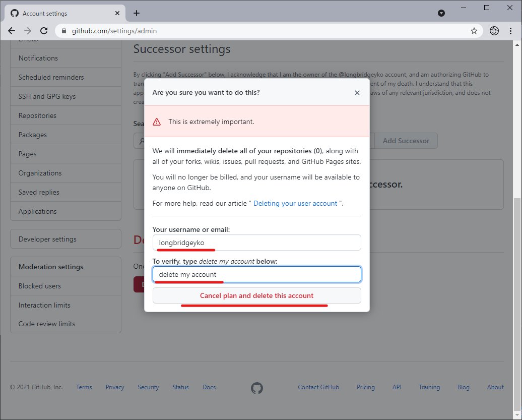522x420 pixels.
Task: Open the Security footer link
Action: click(x=148, y=387)
